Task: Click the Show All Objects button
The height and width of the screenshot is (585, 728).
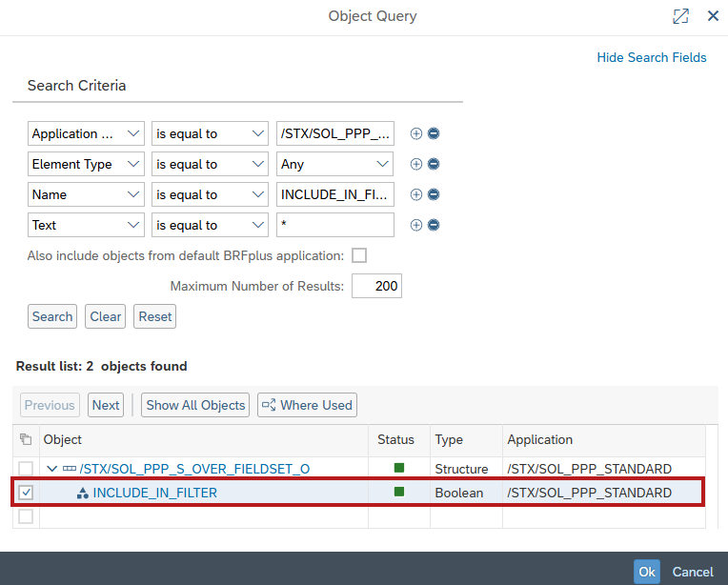Action: 195,405
